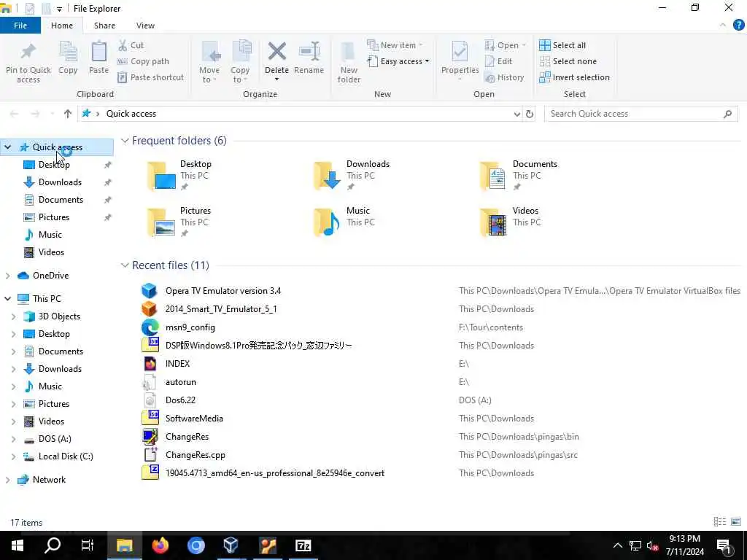Collapse the Recent files section
Viewport: 747px width, 560px height.
pos(125,265)
